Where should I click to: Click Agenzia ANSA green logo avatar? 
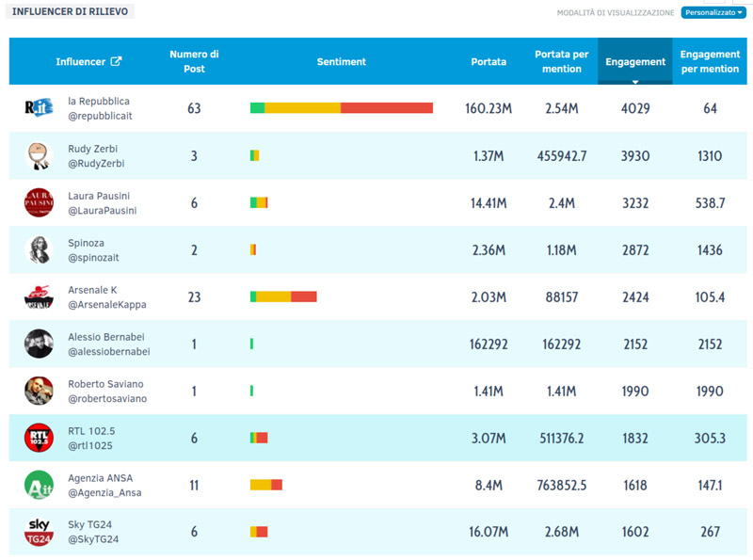point(39,485)
